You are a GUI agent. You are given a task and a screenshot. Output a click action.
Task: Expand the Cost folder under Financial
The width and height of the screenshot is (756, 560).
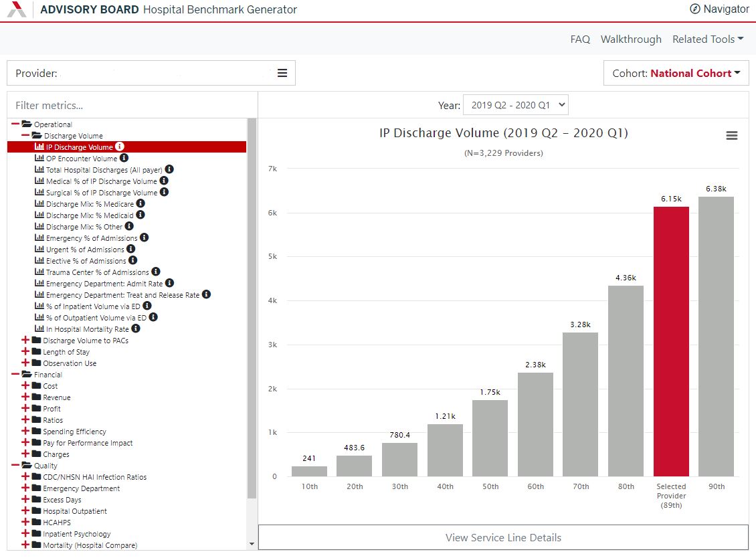[x=25, y=386]
